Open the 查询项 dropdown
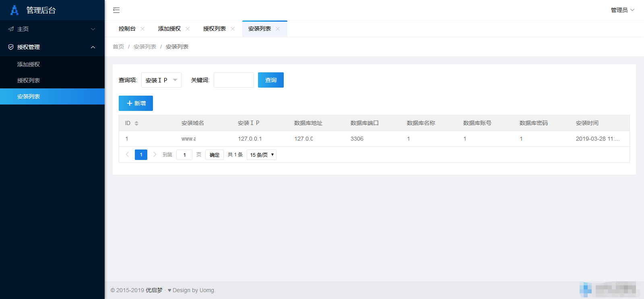Viewport: 644px width, 299px height. point(161,80)
